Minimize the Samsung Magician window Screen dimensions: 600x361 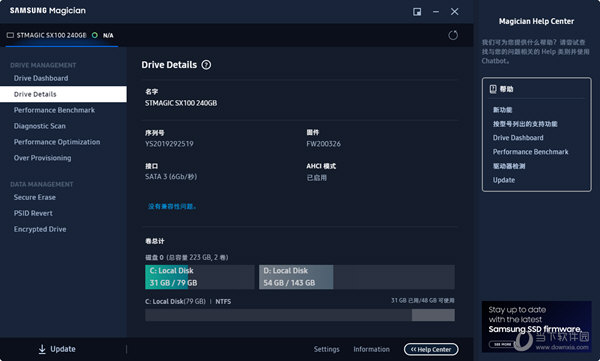tap(436, 12)
